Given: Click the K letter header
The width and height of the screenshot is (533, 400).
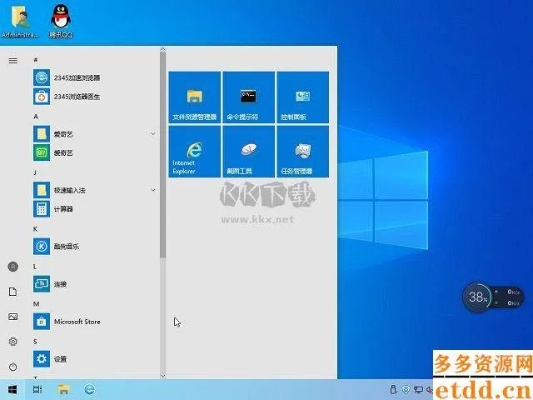Looking at the screenshot, I should (x=35, y=229).
